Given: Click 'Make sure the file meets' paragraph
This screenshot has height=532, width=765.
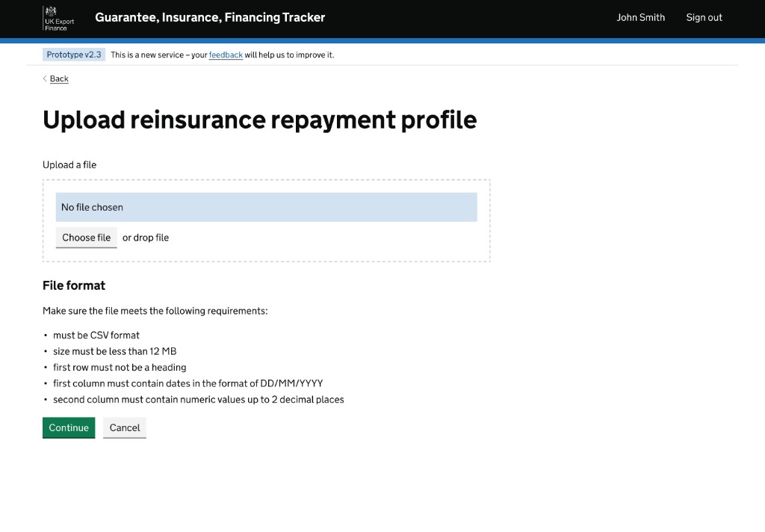Looking at the screenshot, I should click(x=155, y=311).
